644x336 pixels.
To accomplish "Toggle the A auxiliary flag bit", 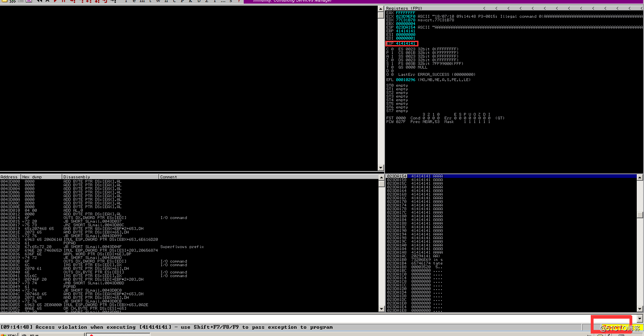I will tap(392, 56).
